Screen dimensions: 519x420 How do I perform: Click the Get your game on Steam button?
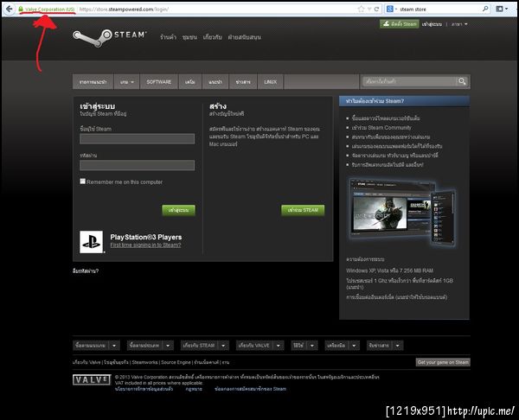tap(443, 362)
